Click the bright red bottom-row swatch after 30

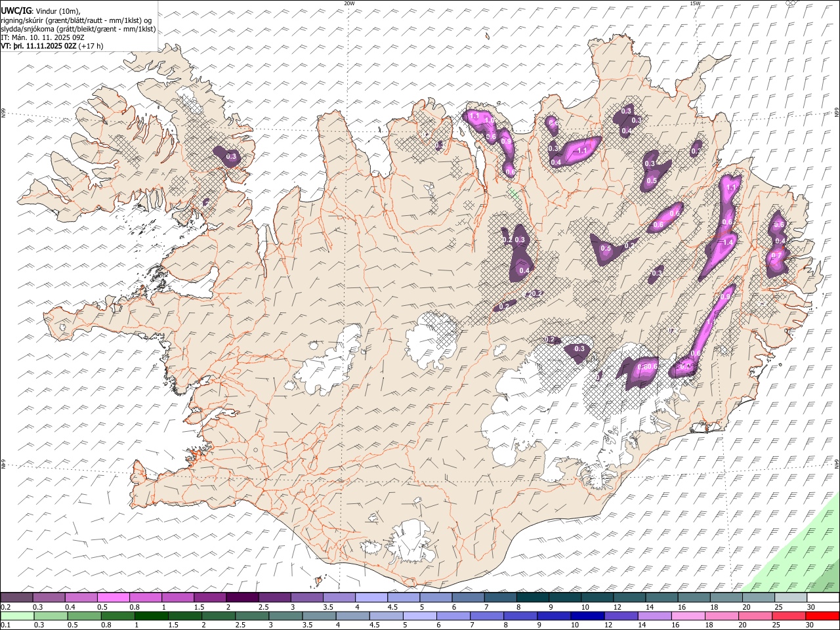823,616
